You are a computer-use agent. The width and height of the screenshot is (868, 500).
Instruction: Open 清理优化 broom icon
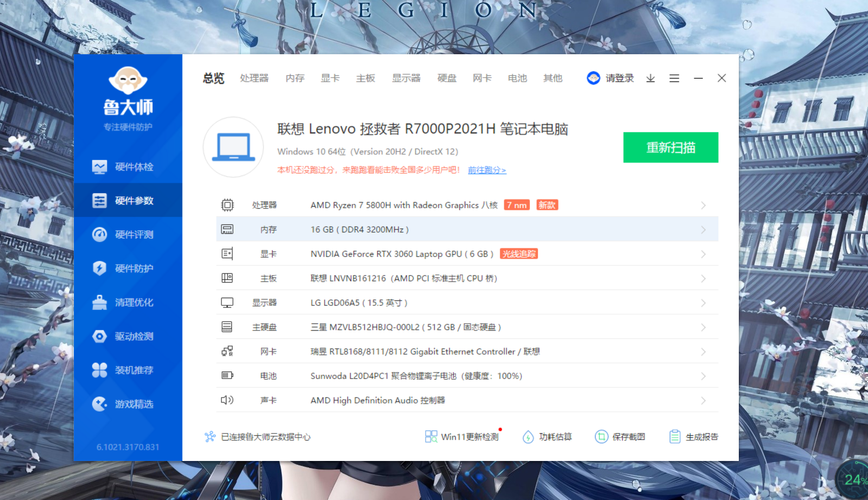99,302
